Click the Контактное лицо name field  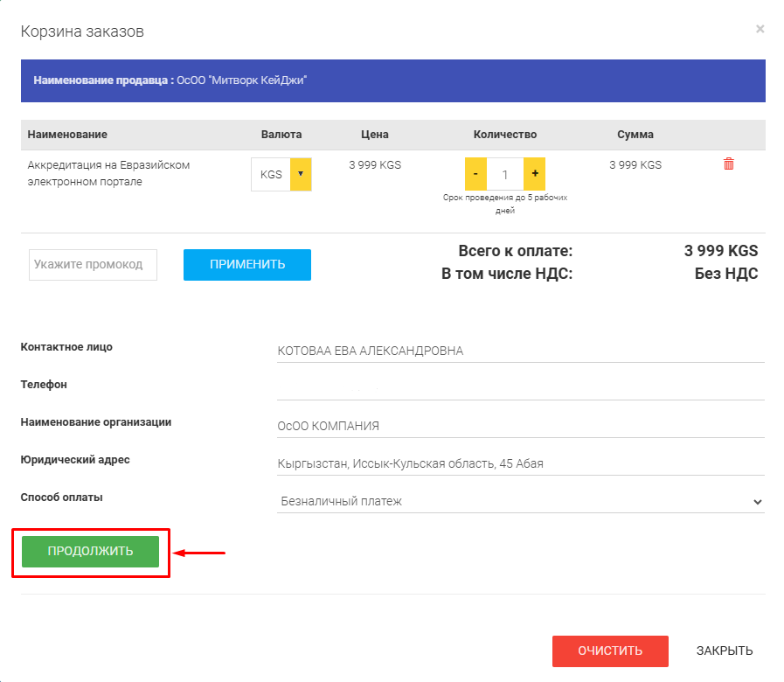click(521, 351)
